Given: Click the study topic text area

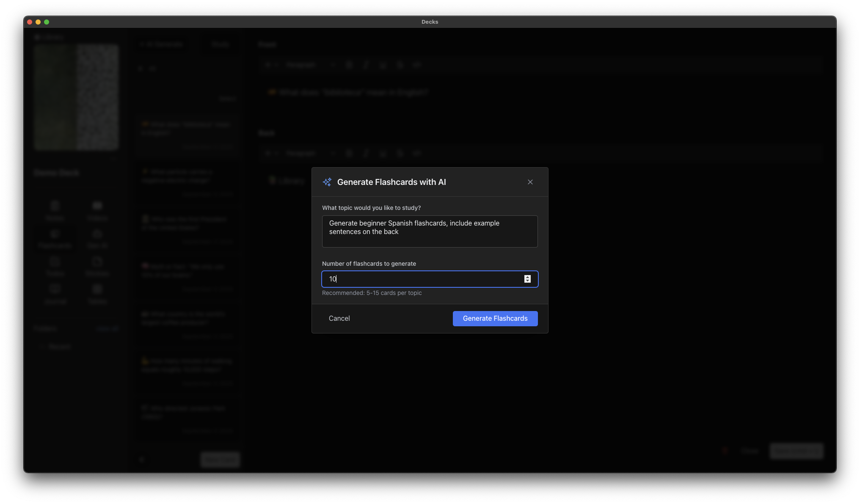Looking at the screenshot, I should pyautogui.click(x=430, y=231).
